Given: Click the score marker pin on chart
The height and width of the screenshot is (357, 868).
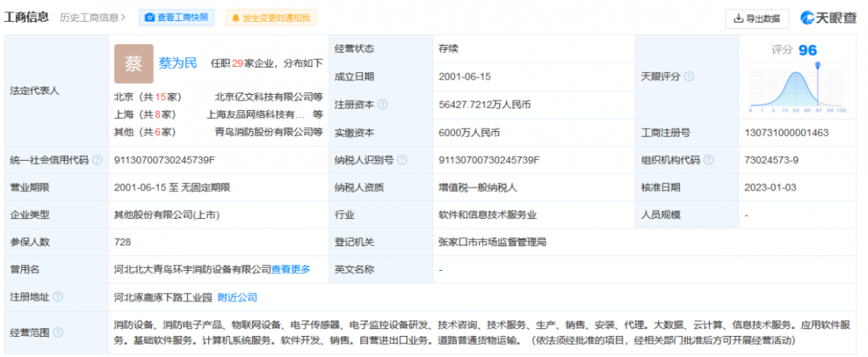Looking at the screenshot, I should click(817, 66).
